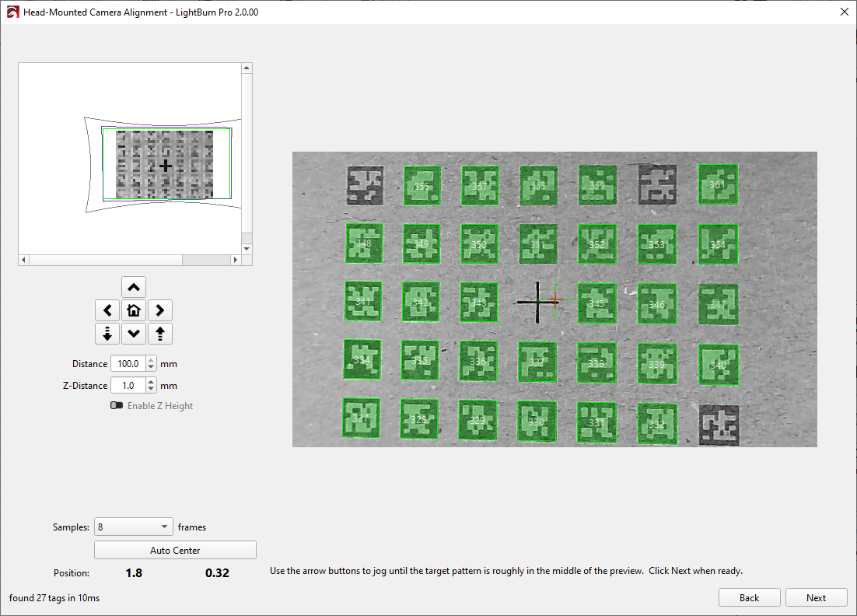The width and height of the screenshot is (857, 616).
Task: Click the Auto Center button
Action: (175, 551)
